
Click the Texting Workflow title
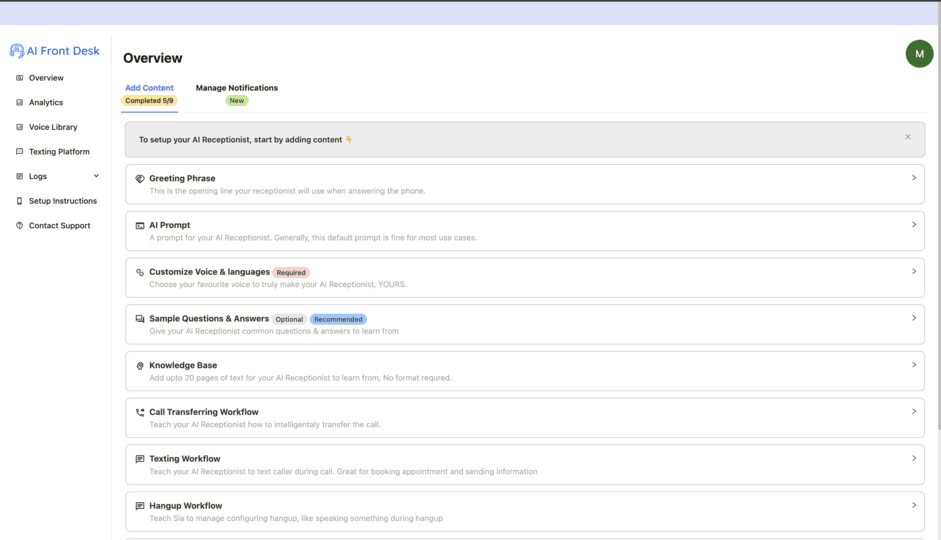185,459
